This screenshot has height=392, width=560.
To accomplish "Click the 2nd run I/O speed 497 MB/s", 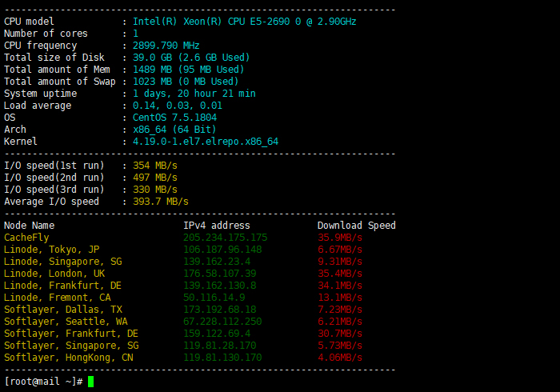I will [x=155, y=178].
